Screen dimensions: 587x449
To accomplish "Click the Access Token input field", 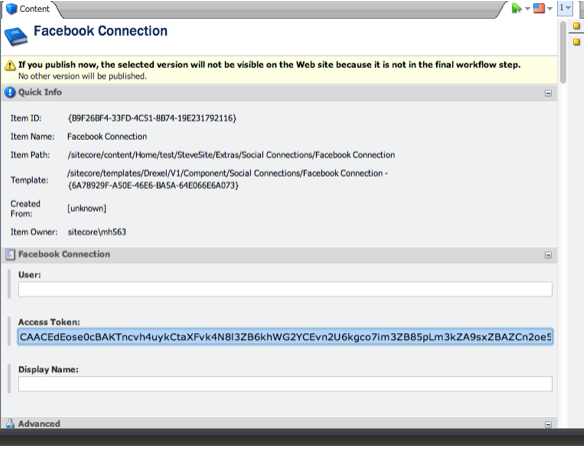I will 285,337.
